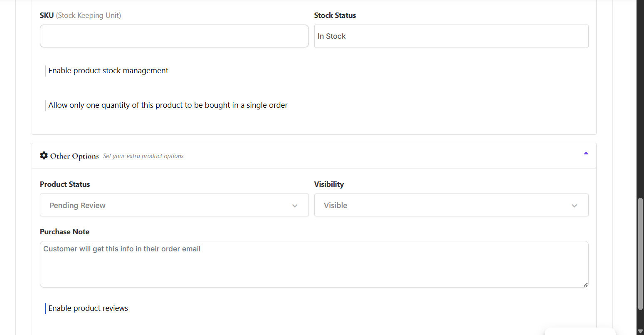Click the page's vertical scrollbar thumb
644x335 pixels.
(x=640, y=254)
